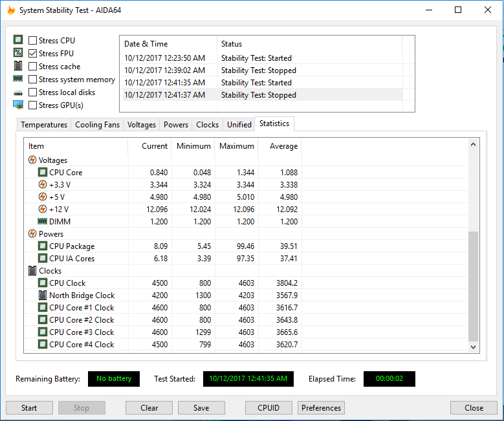The height and width of the screenshot is (421, 504).
Task: Click the Status column header
Action: (309, 44)
